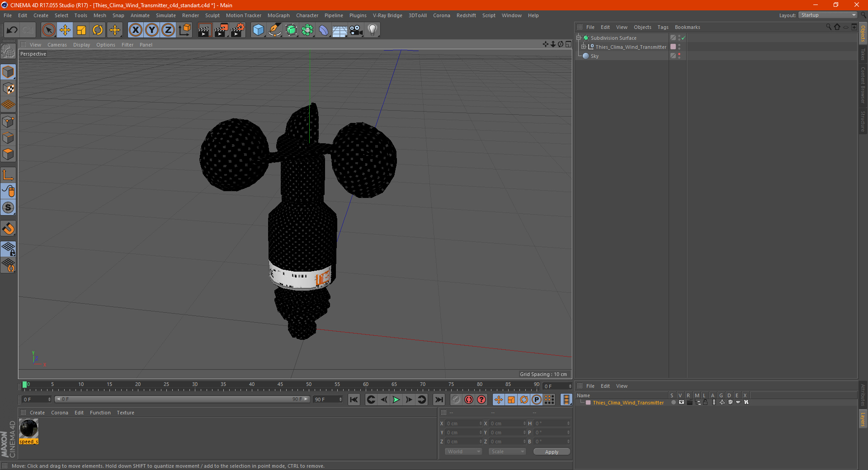Toggle Snap enable S icon
The height and width of the screenshot is (470, 868).
[8, 207]
